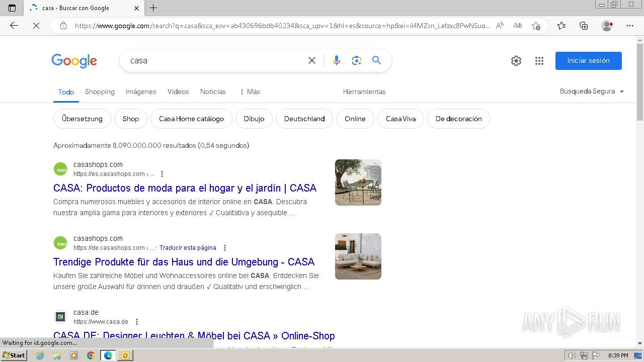Open Google Lens image search icon
Screen dimensions: 644x362
357,60
